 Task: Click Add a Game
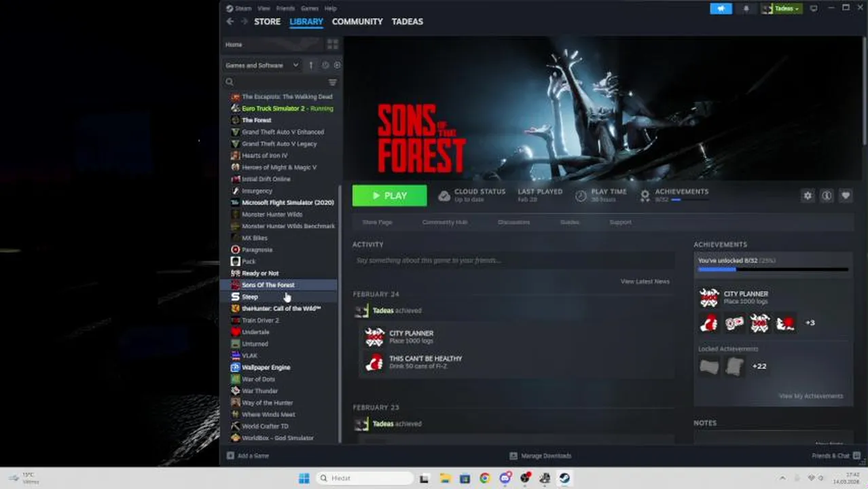[x=248, y=456]
